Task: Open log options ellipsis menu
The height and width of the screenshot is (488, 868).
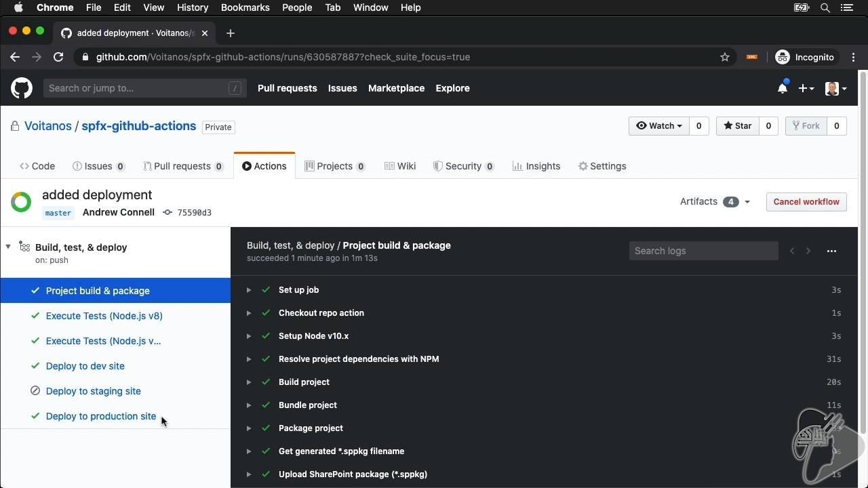Action: click(x=831, y=251)
